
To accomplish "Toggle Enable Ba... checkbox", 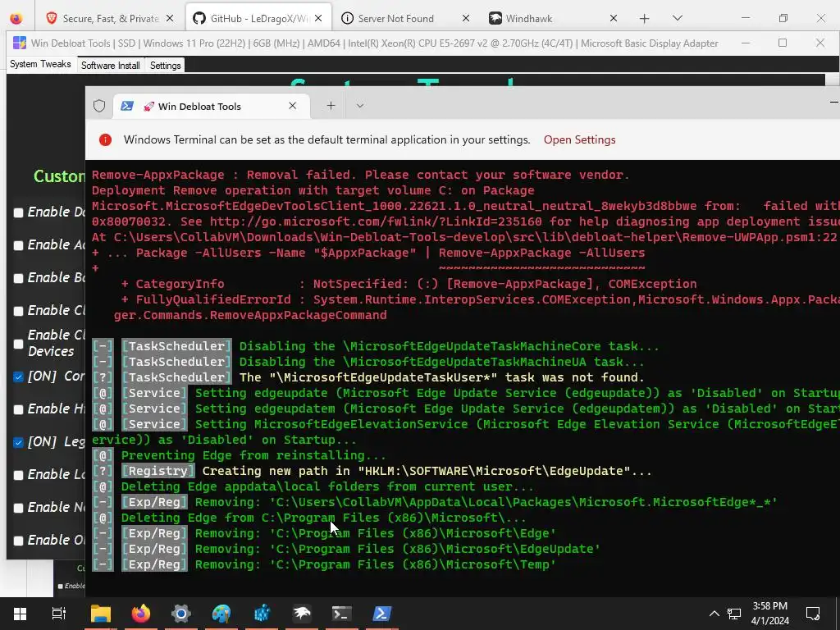I will [x=18, y=278].
